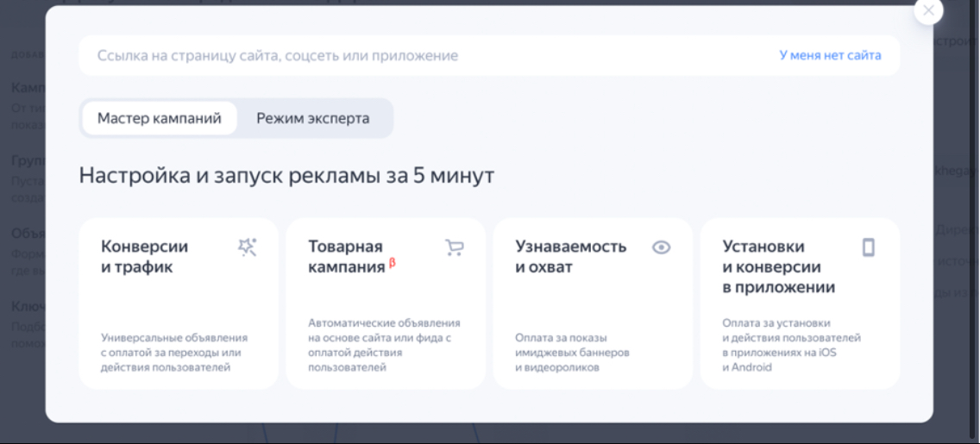980x444 pixels.
Task: Click the У меня нет сайта link
Action: click(830, 55)
